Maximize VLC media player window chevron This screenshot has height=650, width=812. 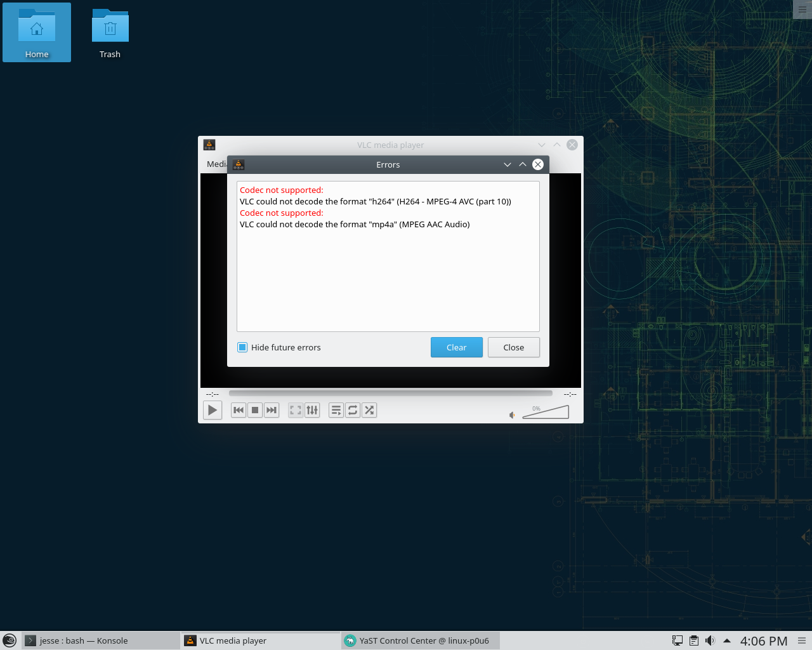[x=557, y=145]
